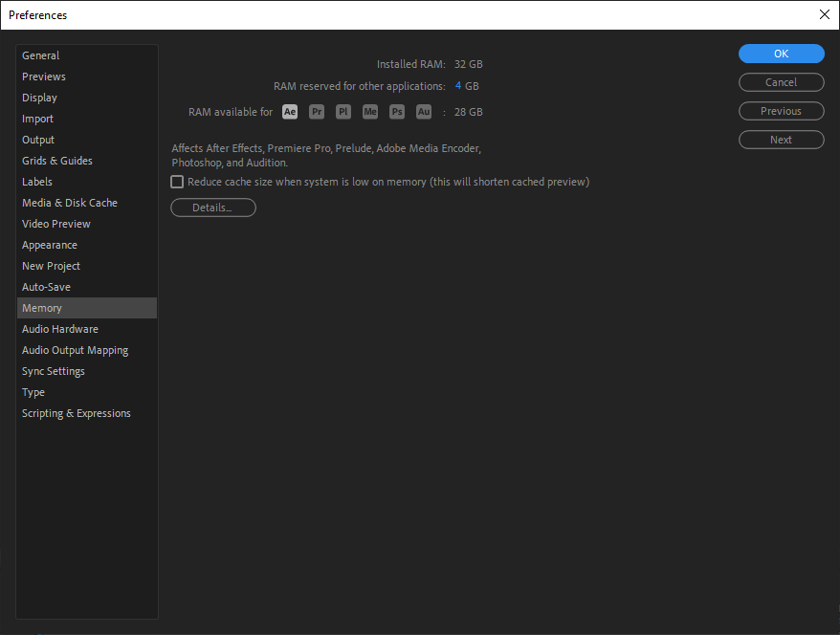Open the memory Details dialog
Screen dimensions: 840x635
pos(212,207)
